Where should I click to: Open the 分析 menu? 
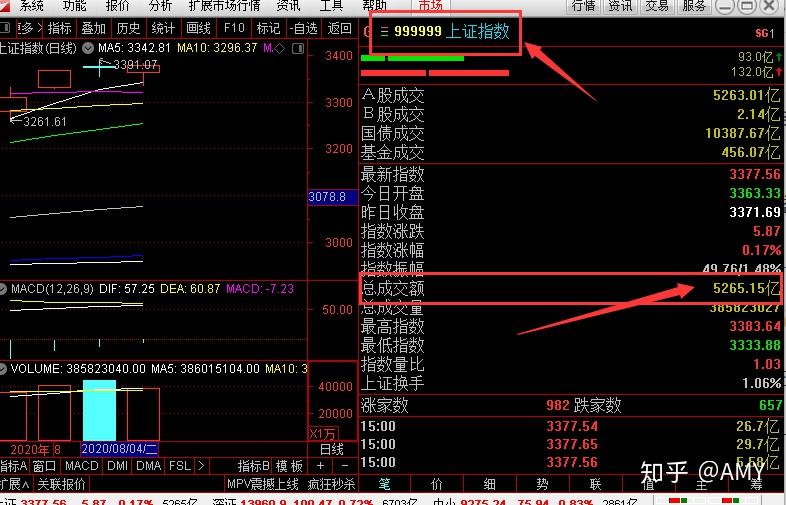[160, 6]
